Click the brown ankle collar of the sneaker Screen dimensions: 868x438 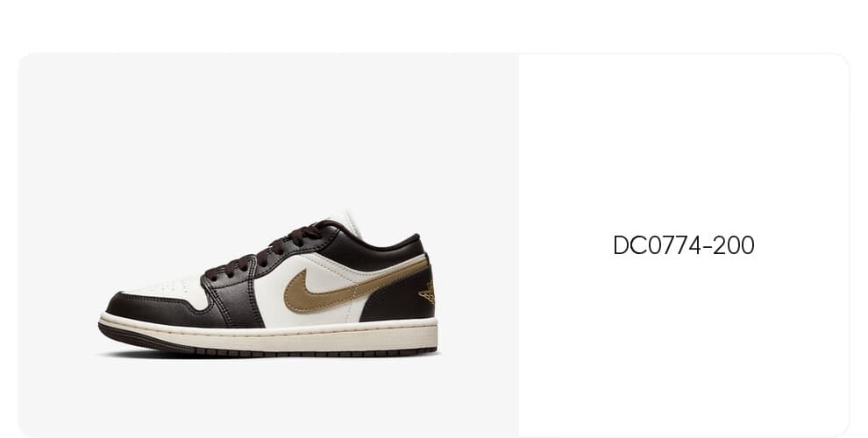tap(376, 246)
